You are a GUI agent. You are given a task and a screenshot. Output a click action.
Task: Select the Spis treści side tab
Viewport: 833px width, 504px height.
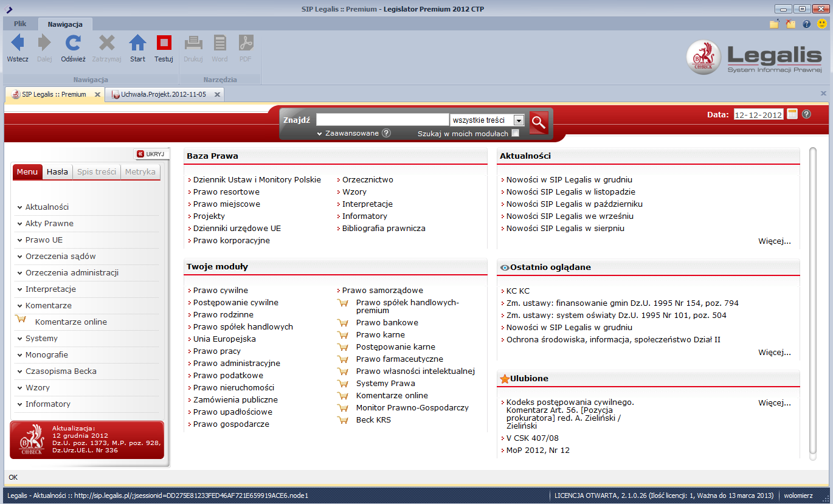tap(97, 172)
